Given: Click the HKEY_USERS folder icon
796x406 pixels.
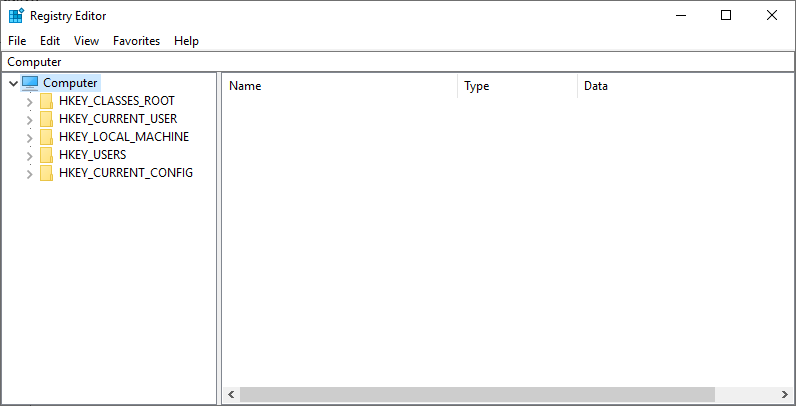Looking at the screenshot, I should 47,155.
